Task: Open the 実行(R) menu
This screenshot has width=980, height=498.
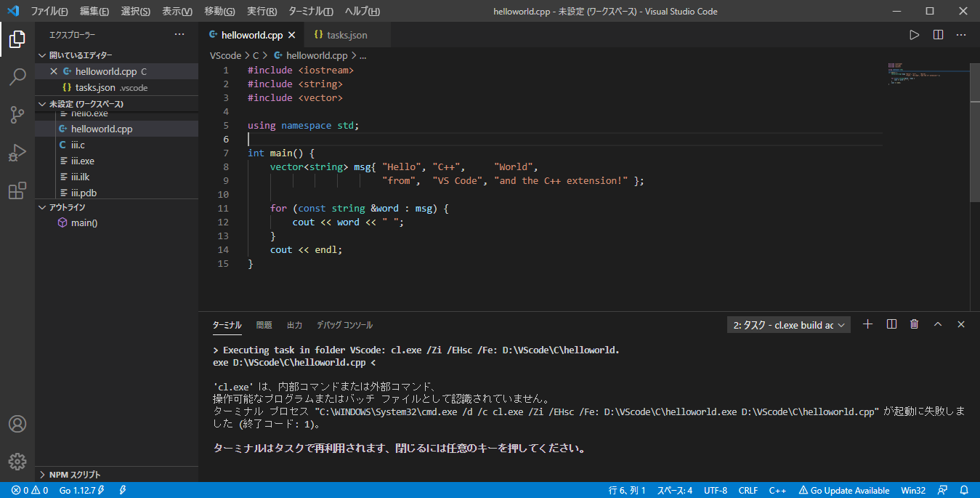Action: 262,11
